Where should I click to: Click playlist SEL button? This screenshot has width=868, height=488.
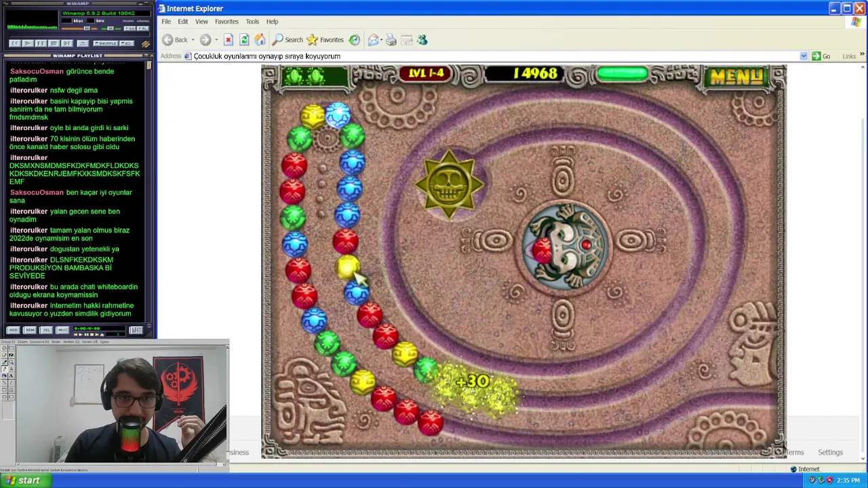pos(46,330)
